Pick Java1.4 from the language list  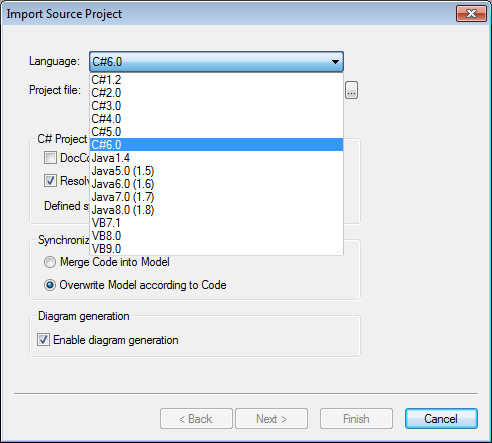(216, 158)
